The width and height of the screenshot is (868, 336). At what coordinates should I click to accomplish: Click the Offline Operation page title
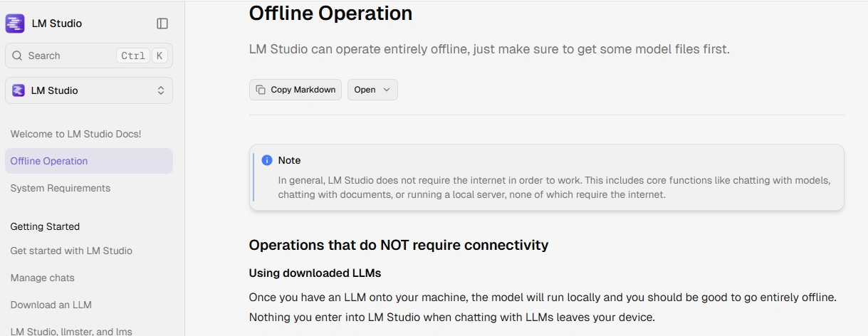coord(330,13)
